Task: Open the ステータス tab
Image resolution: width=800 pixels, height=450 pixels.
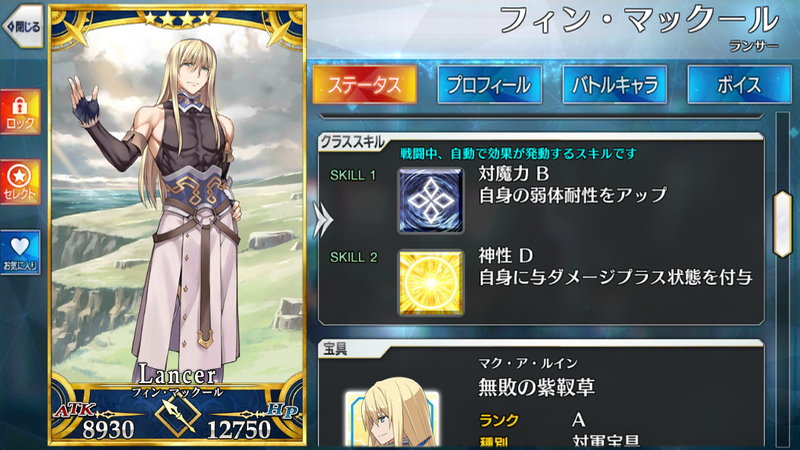Action: (364, 85)
